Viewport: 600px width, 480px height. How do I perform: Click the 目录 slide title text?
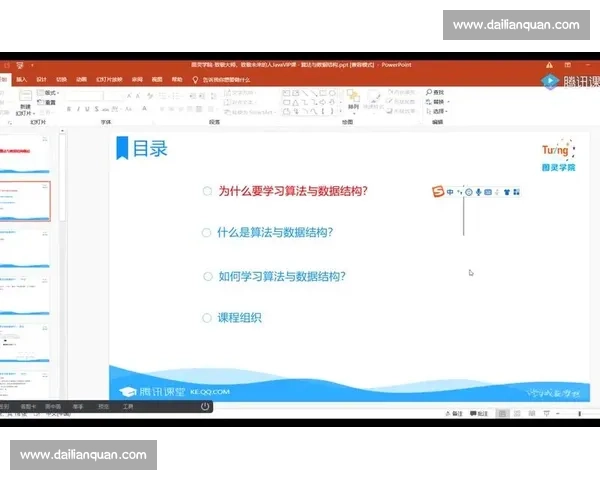pyautogui.click(x=150, y=149)
